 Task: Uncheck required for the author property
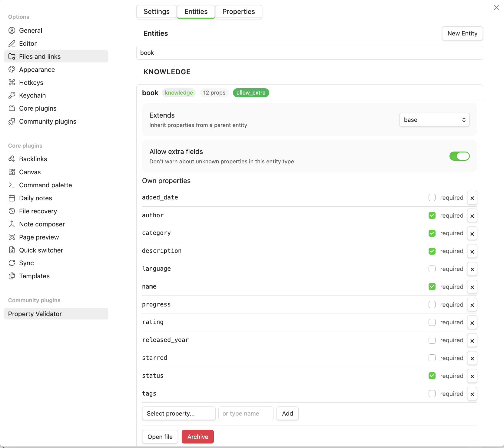pyautogui.click(x=432, y=216)
